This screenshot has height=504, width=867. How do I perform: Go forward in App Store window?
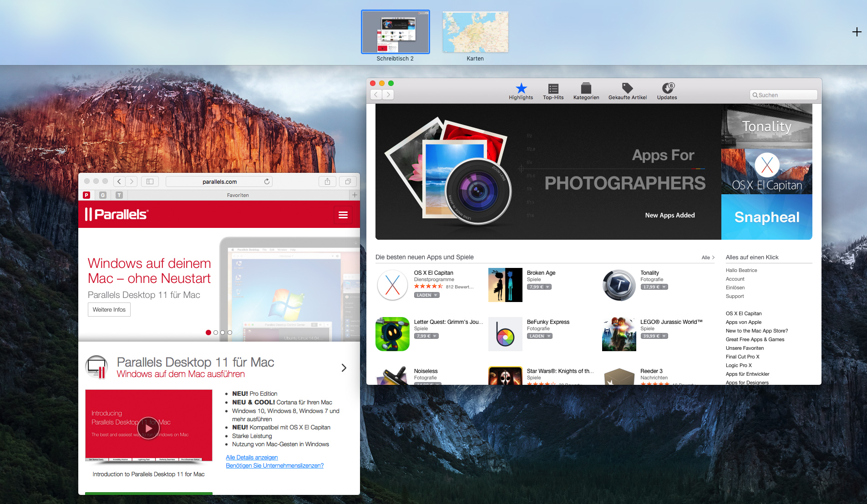point(388,95)
